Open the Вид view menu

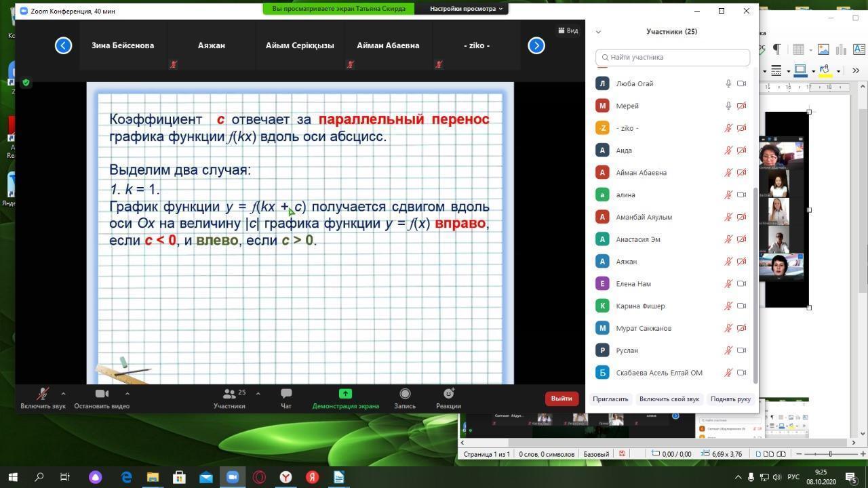(568, 30)
